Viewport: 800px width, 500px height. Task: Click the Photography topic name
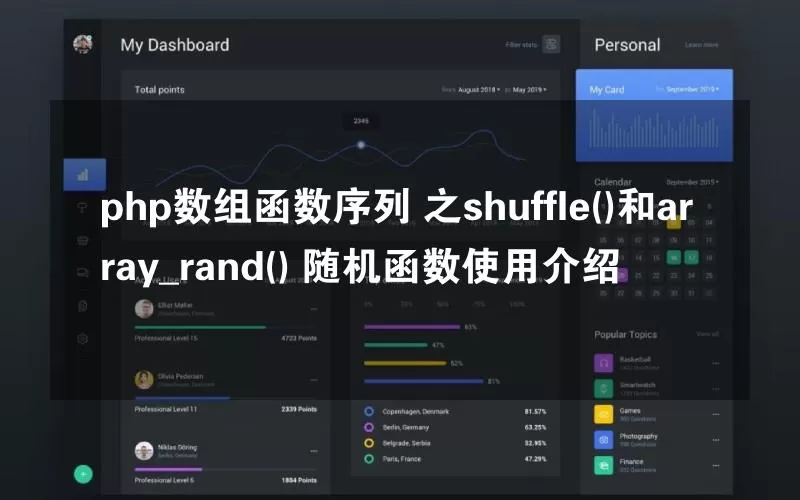point(638,436)
